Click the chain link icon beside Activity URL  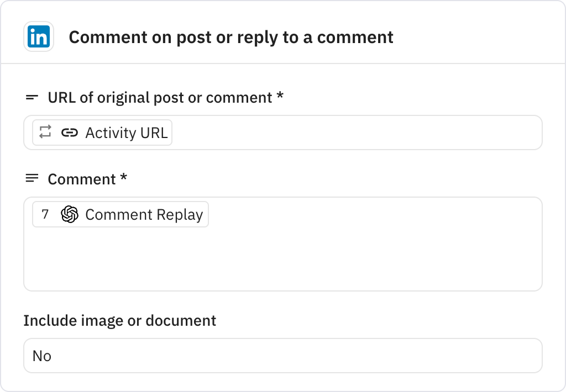70,133
